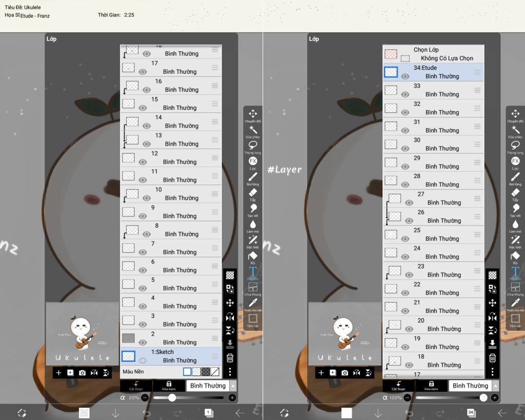Open the Bình Thường blend mode dropdown above 100% opacity

click(x=474, y=386)
